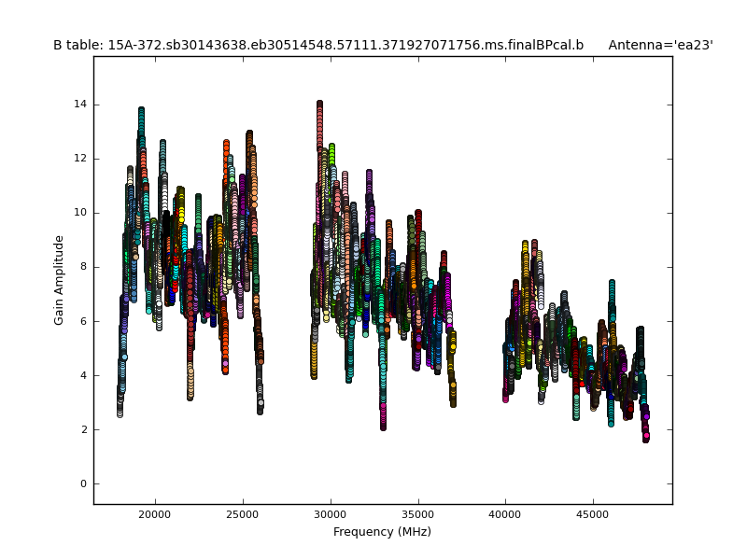Click the 8 tick label on y-axis

(x=83, y=267)
